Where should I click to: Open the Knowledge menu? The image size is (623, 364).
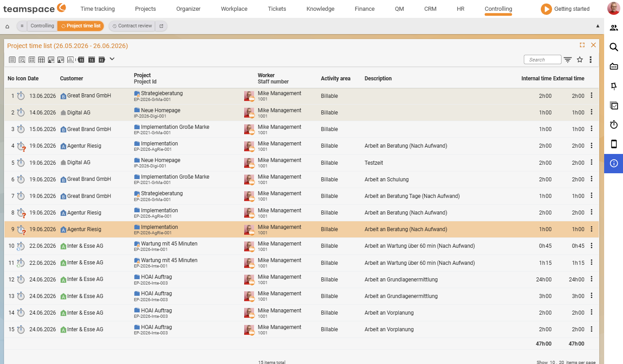point(320,9)
